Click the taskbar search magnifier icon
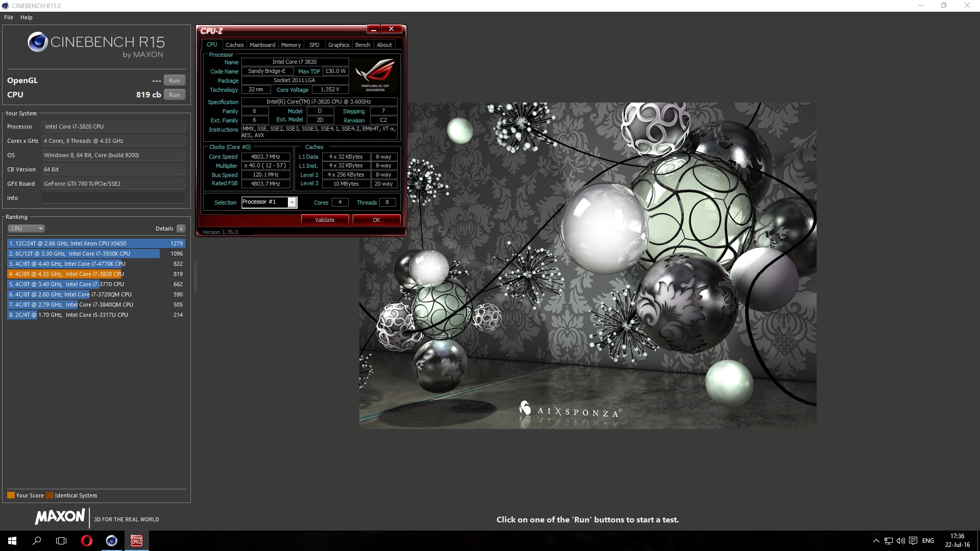 pos(37,541)
